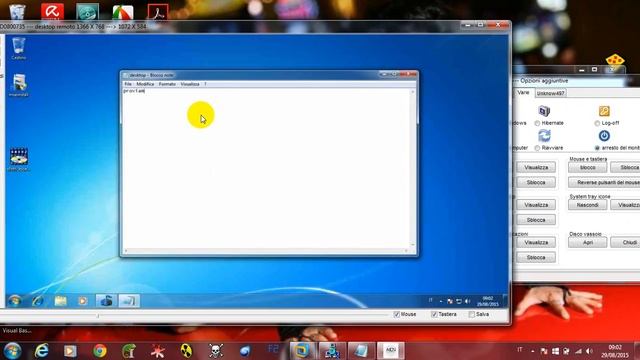Image resolution: width=640 pixels, height=360 pixels.
Task: Open Avira antivirus desktop icon
Action: pyautogui.click(x=52, y=11)
